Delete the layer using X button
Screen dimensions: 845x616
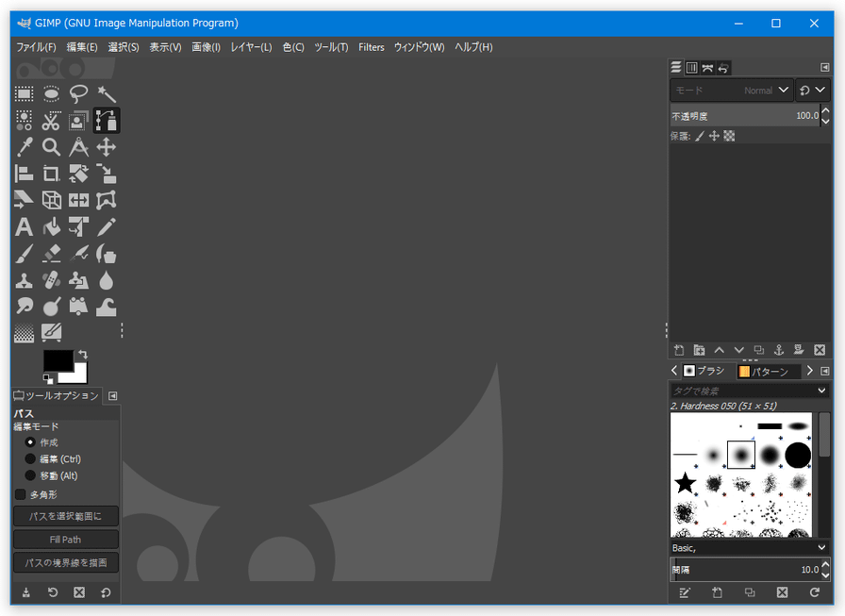[x=820, y=350]
